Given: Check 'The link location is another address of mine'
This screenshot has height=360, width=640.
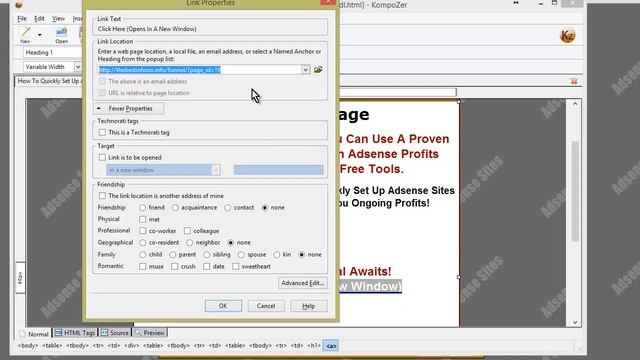Looking at the screenshot, I should [x=102, y=196].
